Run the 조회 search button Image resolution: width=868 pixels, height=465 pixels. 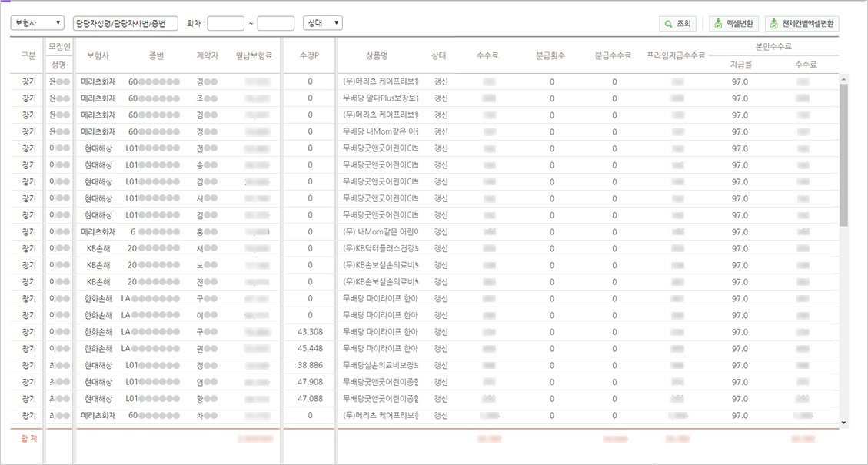(677, 23)
